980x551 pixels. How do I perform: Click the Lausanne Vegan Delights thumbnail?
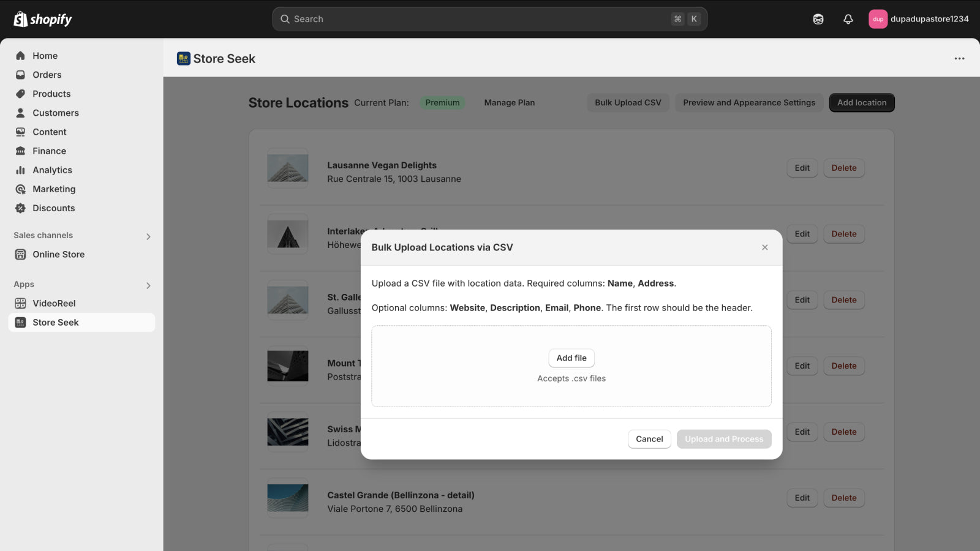(x=287, y=167)
